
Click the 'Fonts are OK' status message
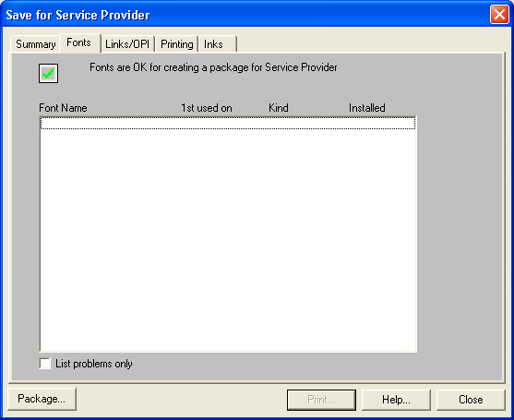coord(213,67)
